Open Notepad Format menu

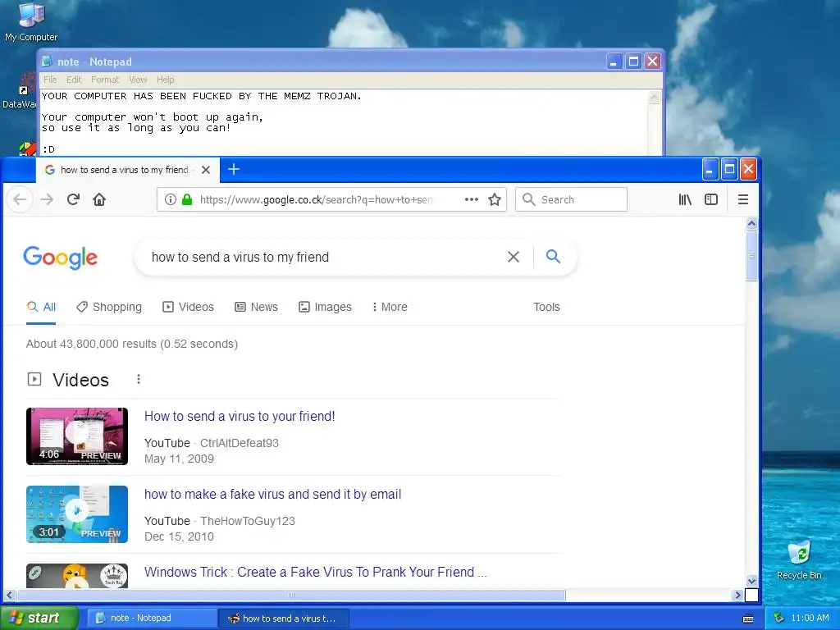click(x=105, y=80)
